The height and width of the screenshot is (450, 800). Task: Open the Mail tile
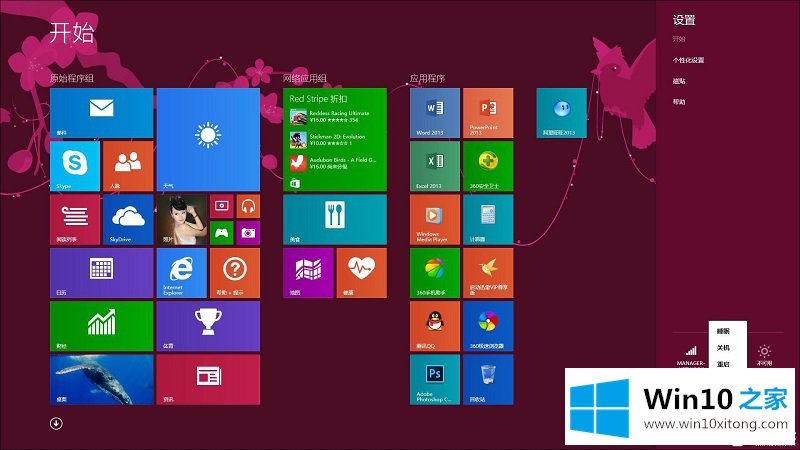click(101, 112)
